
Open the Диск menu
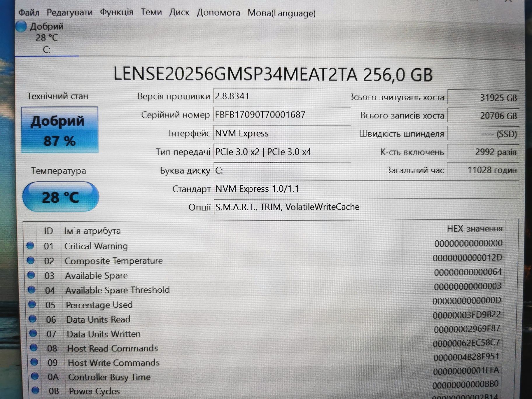pyautogui.click(x=179, y=13)
